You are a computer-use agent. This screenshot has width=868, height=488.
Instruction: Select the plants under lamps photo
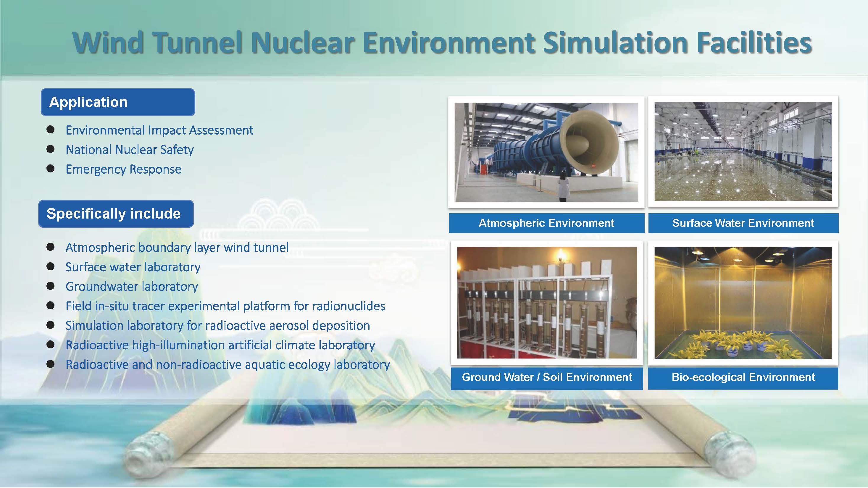pyautogui.click(x=743, y=303)
